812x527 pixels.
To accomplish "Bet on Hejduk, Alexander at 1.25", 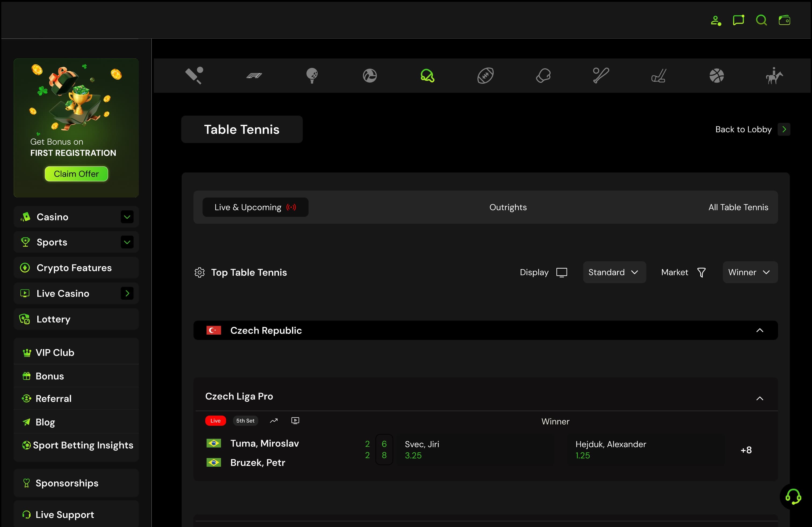I will click(646, 450).
